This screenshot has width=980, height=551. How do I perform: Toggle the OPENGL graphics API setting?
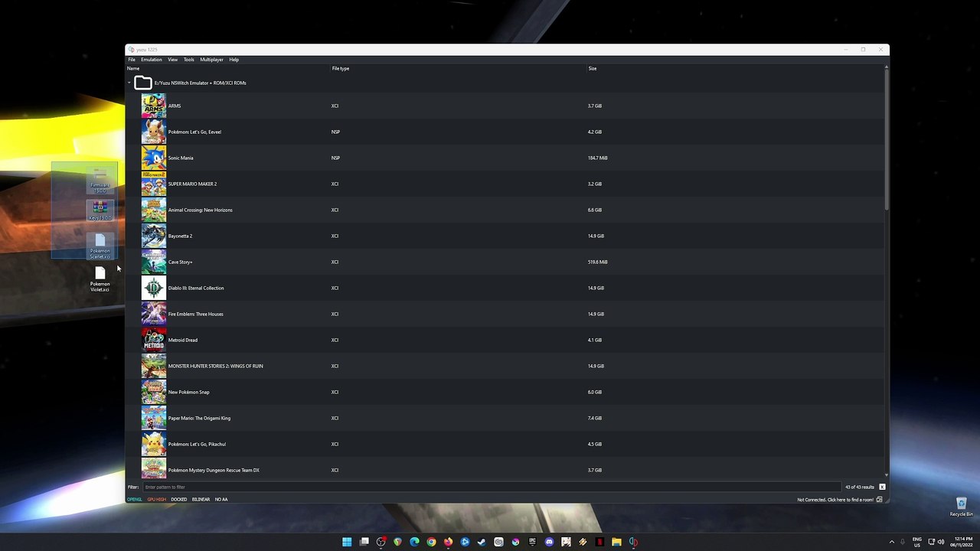(x=135, y=499)
